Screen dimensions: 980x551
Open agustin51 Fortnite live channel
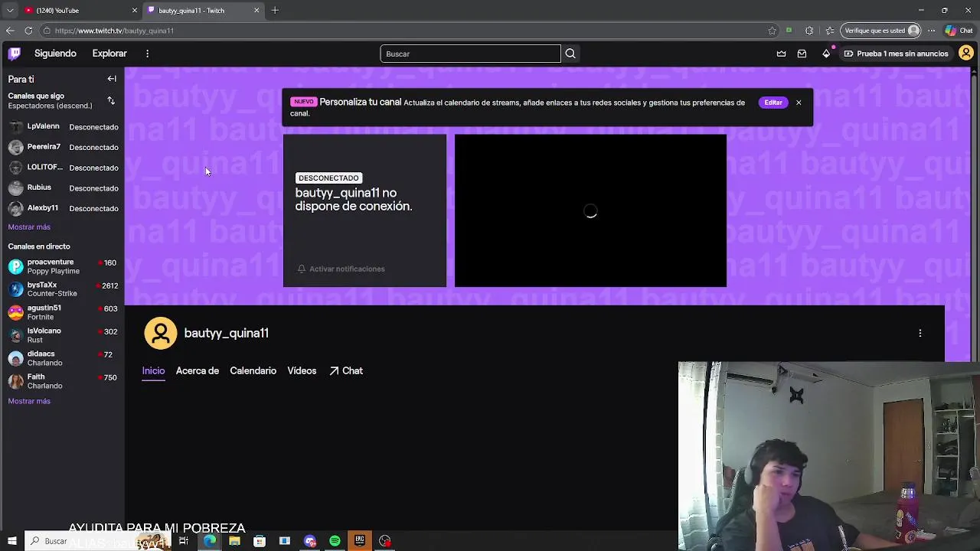pyautogui.click(x=63, y=312)
